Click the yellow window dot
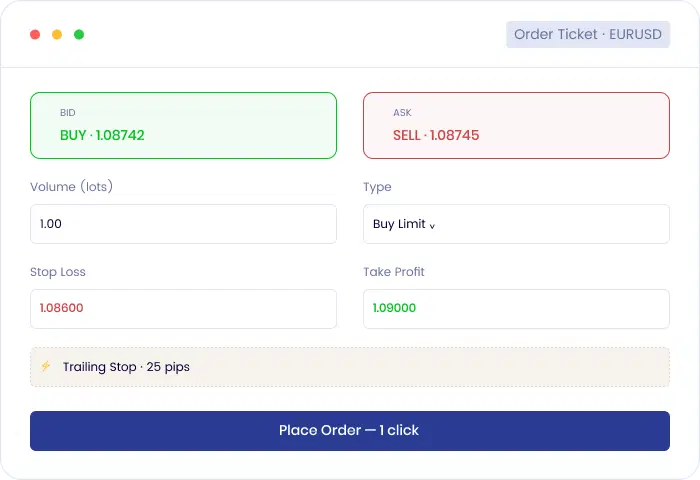This screenshot has width=700, height=480. [57, 34]
